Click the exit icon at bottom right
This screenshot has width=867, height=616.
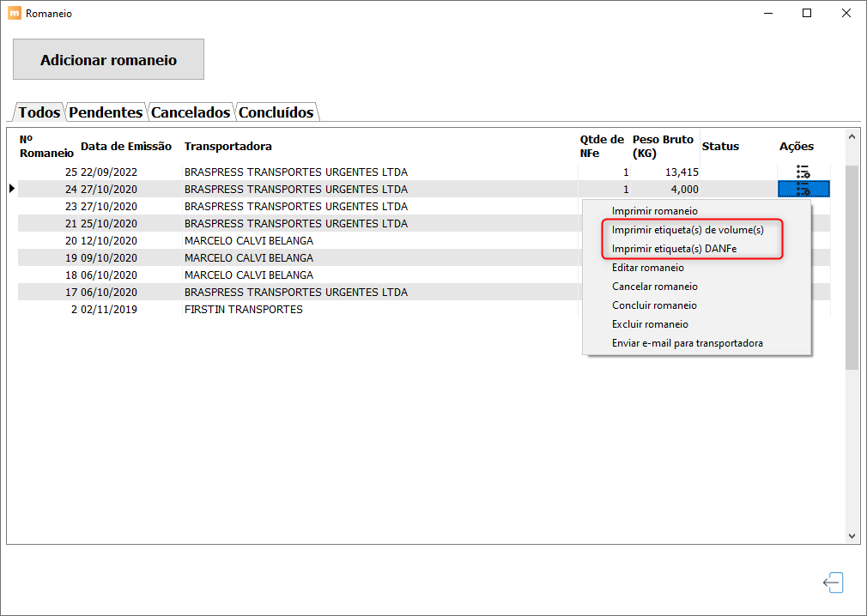point(834,583)
